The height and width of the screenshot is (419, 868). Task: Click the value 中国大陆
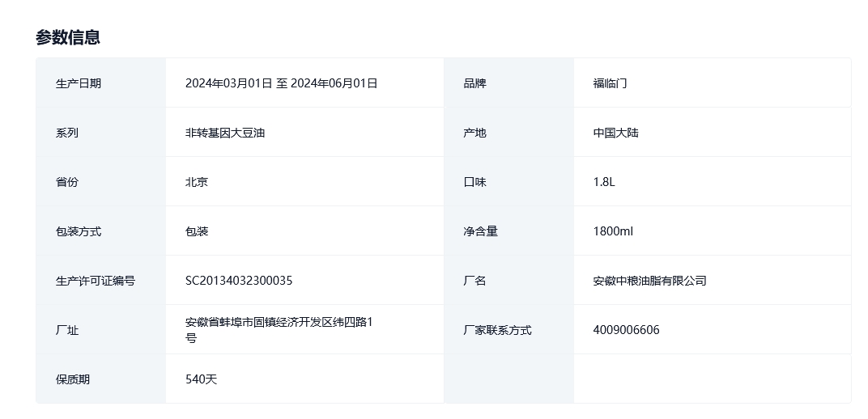(x=615, y=133)
